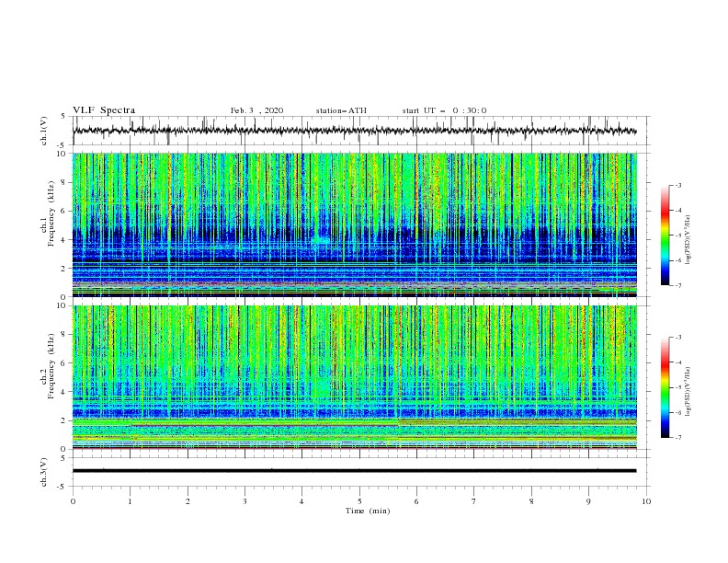
Task: Click the "6" kHz tick of ch.1 frequency axis
Action: coord(64,211)
